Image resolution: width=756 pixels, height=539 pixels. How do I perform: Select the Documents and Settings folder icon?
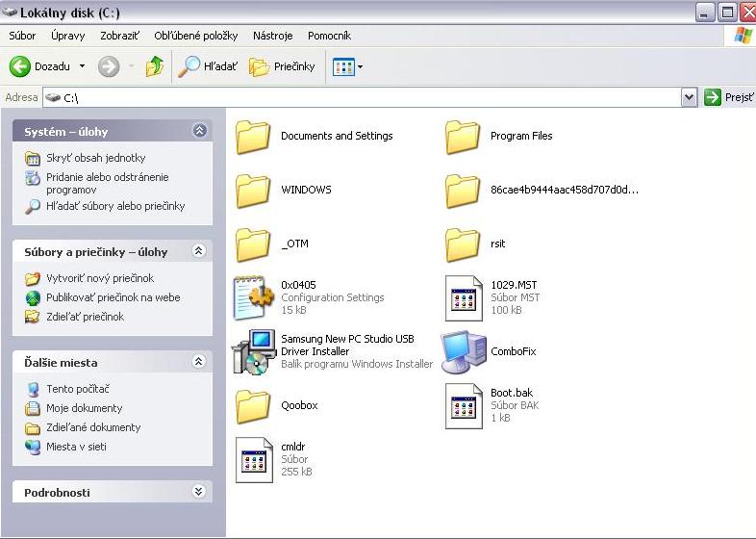253,137
